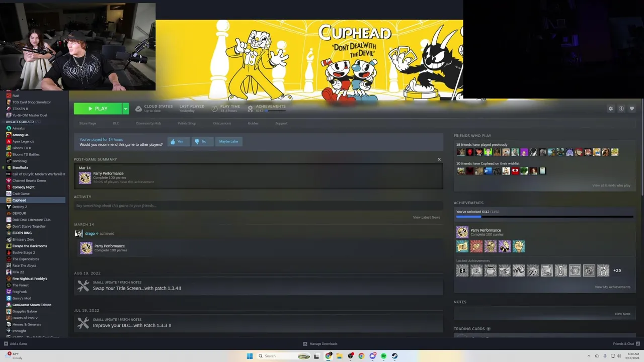Click the +25 more locked achievements
This screenshot has height=362, width=644.
pos(617,270)
